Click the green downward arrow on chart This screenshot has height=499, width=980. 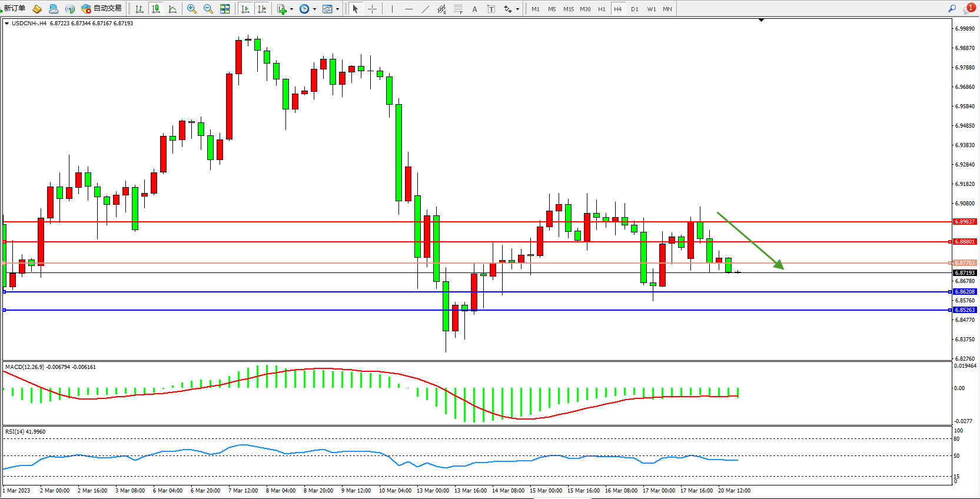click(x=750, y=240)
